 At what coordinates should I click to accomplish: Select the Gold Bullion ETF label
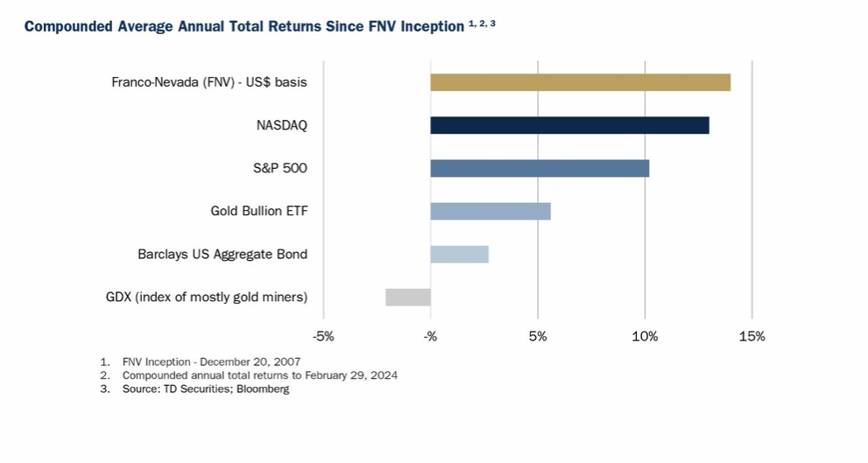point(258,211)
